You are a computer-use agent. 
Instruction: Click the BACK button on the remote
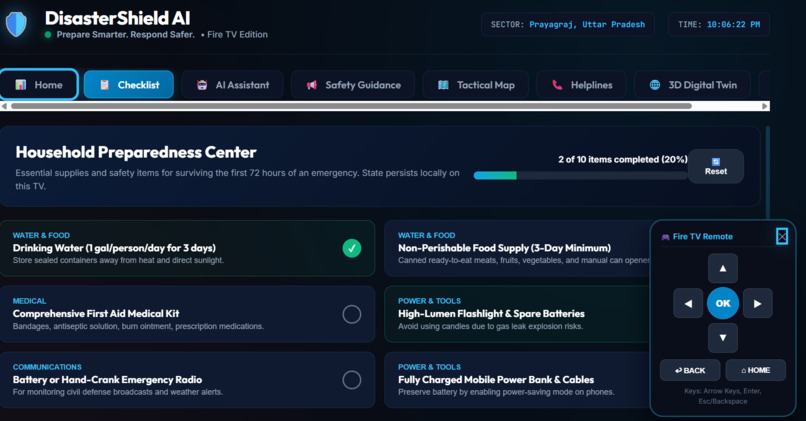click(690, 370)
